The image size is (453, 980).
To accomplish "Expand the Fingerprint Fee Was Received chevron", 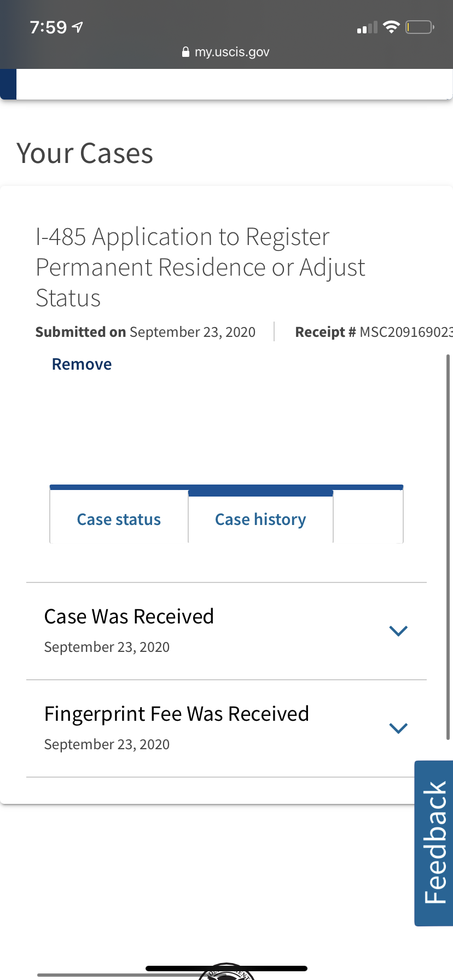I will pos(398,728).
